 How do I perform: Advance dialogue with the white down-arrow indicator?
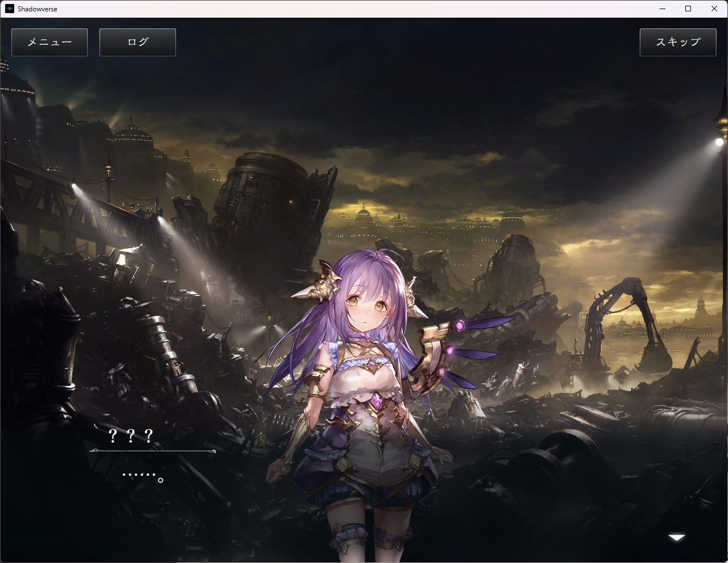click(677, 537)
